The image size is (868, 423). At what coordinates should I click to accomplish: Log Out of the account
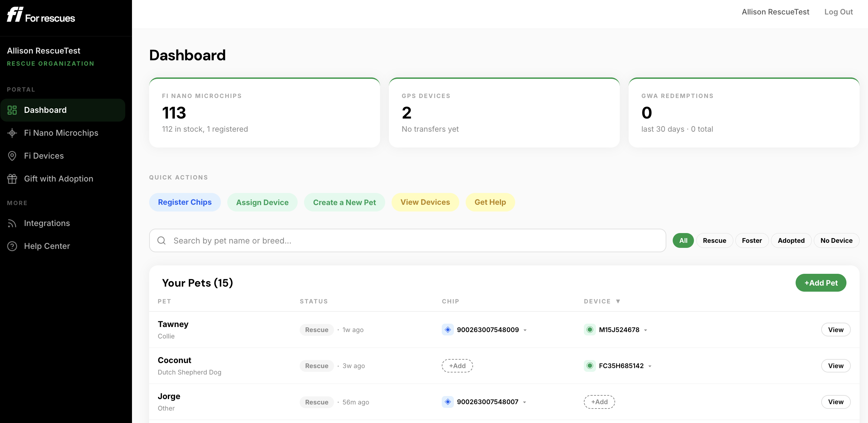838,12
